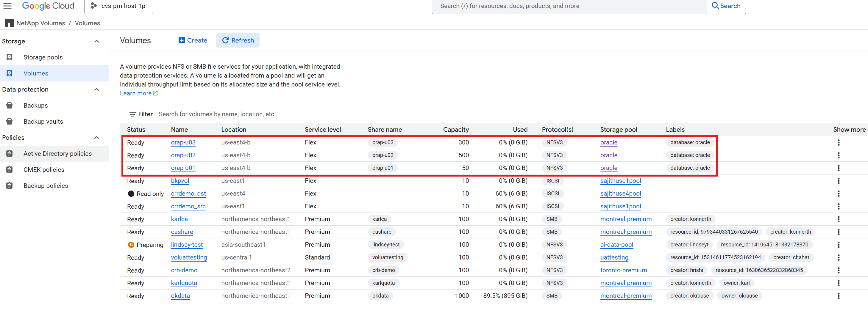
Task: Open the oracle storage pool for orap-u01
Action: point(608,168)
